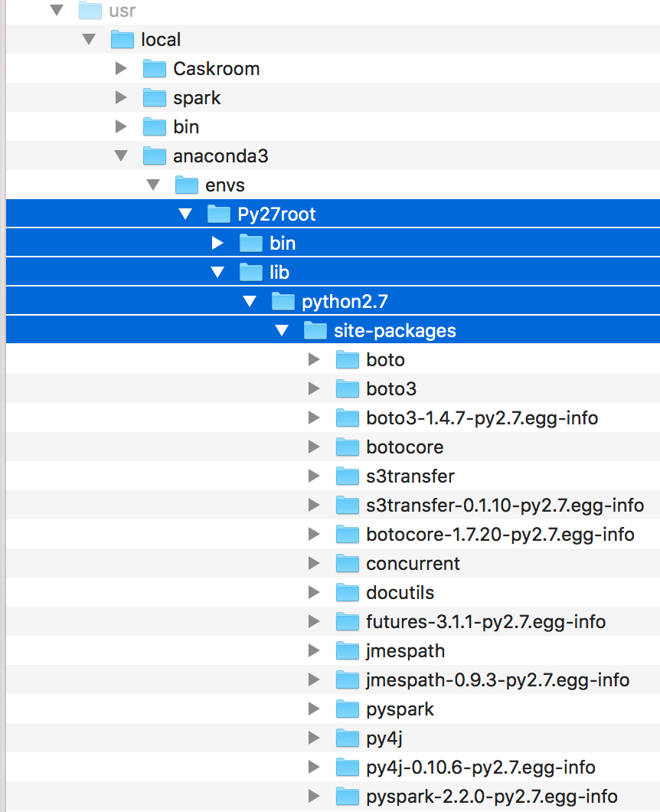Screen dimensions: 660x812
Task: Select the s3transfer-0.1.10-py2.7.egg-info row name
Action: coord(505,505)
